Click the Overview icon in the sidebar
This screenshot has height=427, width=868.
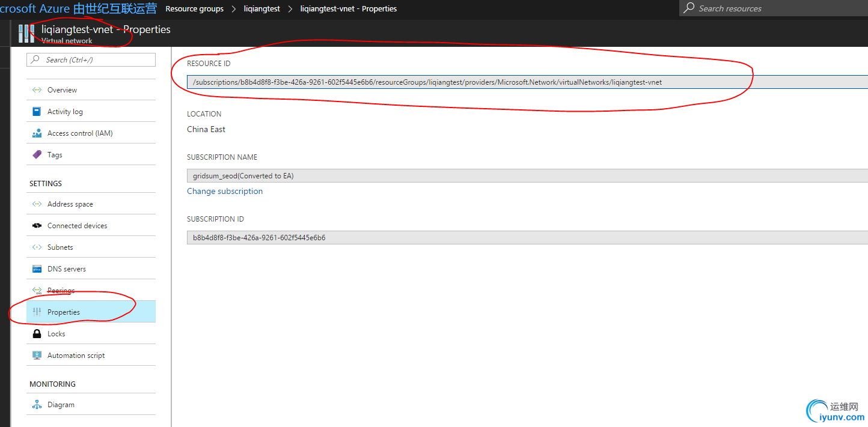[37, 90]
